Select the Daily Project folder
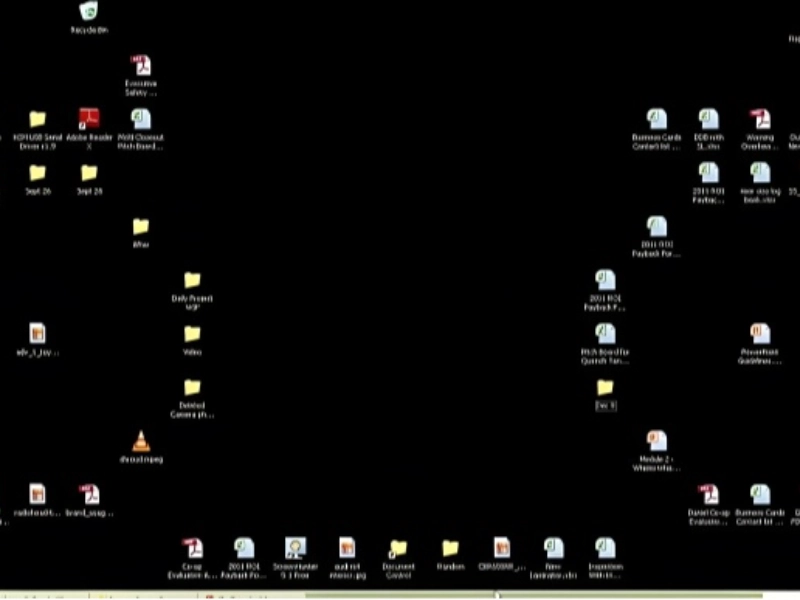800x600 pixels. pyautogui.click(x=192, y=281)
